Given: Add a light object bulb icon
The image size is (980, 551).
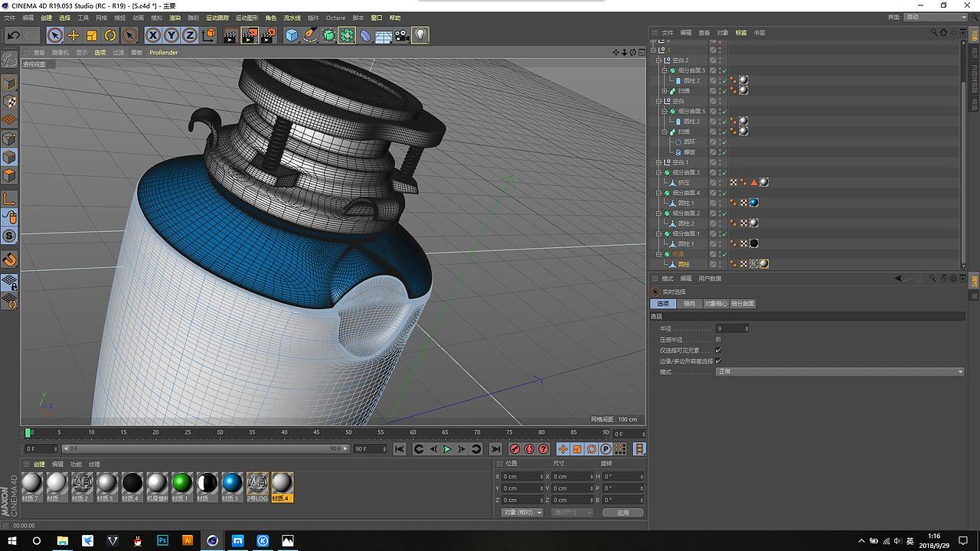Looking at the screenshot, I should coord(420,35).
